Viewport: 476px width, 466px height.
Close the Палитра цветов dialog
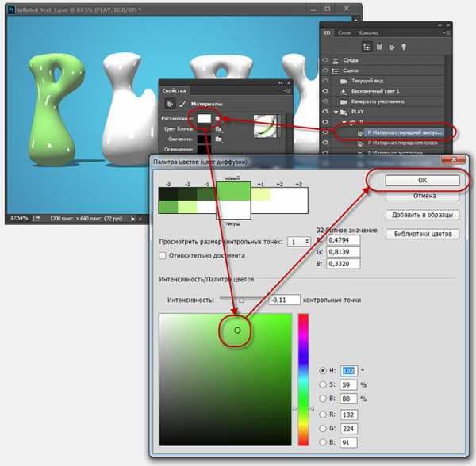(x=454, y=160)
